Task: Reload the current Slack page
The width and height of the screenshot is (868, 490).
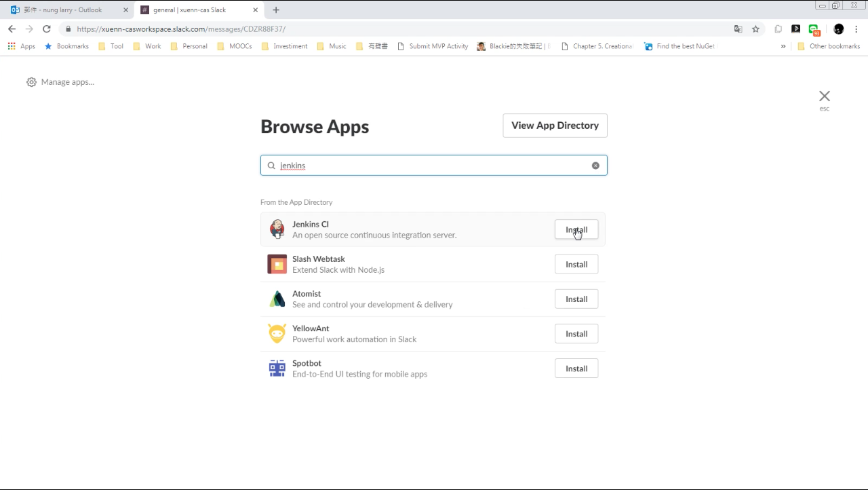Action: point(47,29)
